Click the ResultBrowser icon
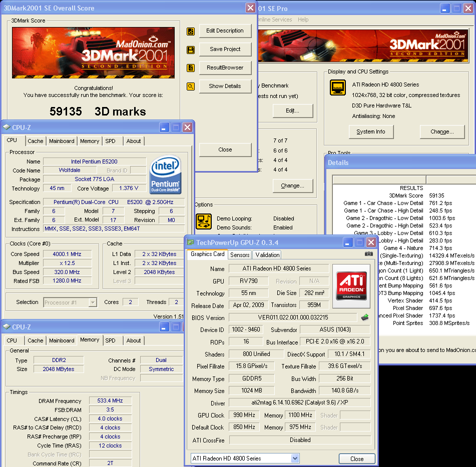Viewport: 476px width, 467px height. (191, 68)
